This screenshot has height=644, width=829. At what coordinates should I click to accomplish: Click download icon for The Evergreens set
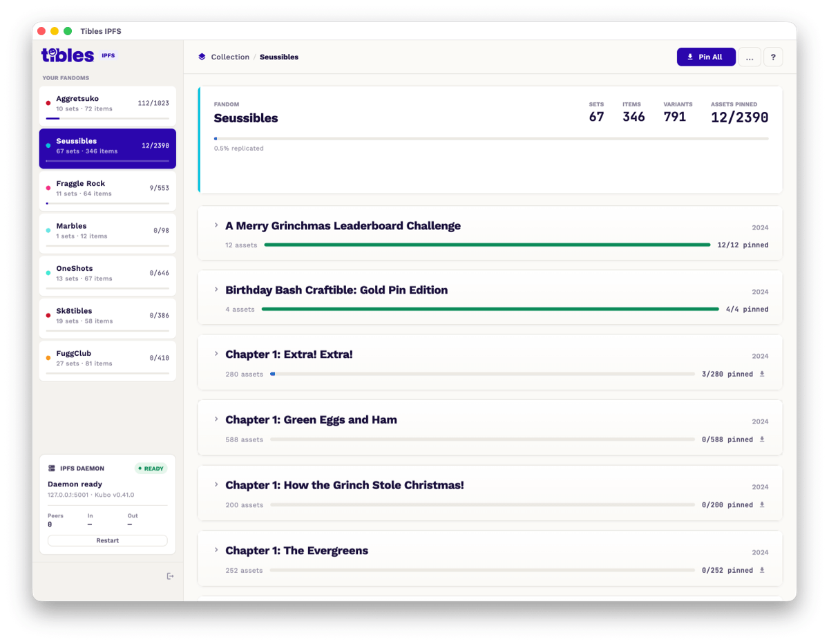(x=762, y=570)
